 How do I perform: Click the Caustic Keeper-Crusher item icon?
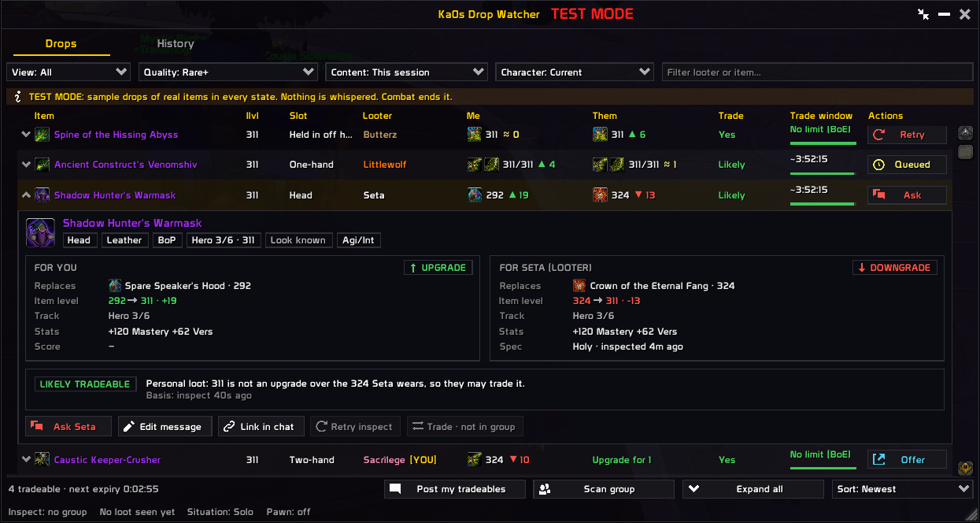(43, 459)
